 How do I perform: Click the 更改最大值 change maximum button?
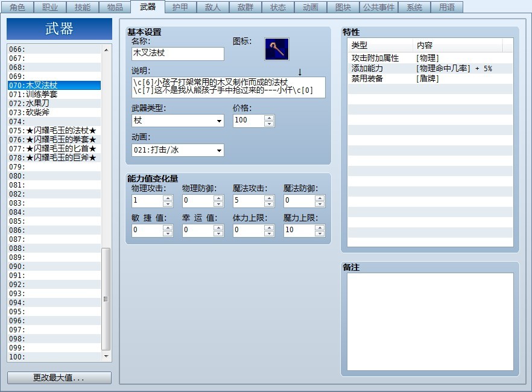point(59,378)
